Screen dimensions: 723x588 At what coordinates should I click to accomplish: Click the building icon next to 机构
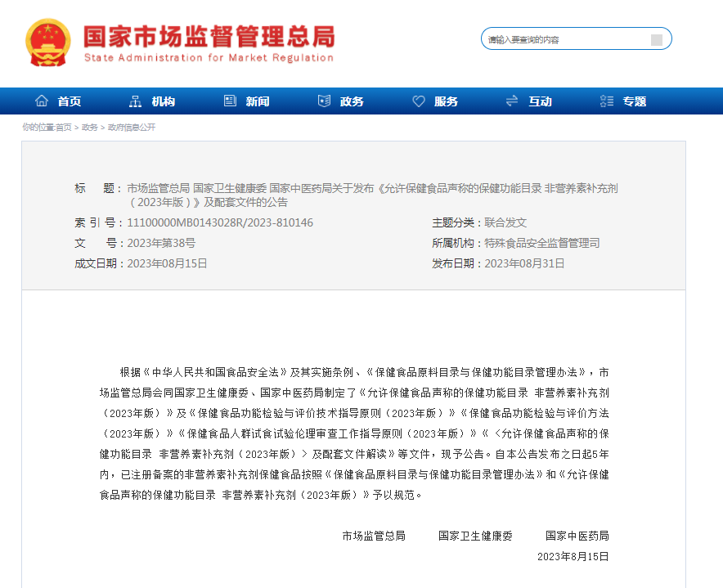134,100
